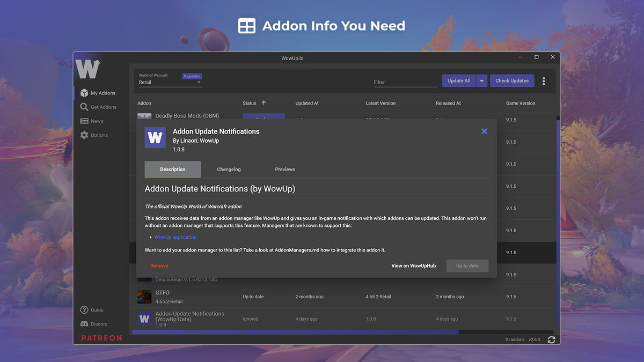
Task: Click the horizontal scrollbar below the addon list
Action: point(295,332)
